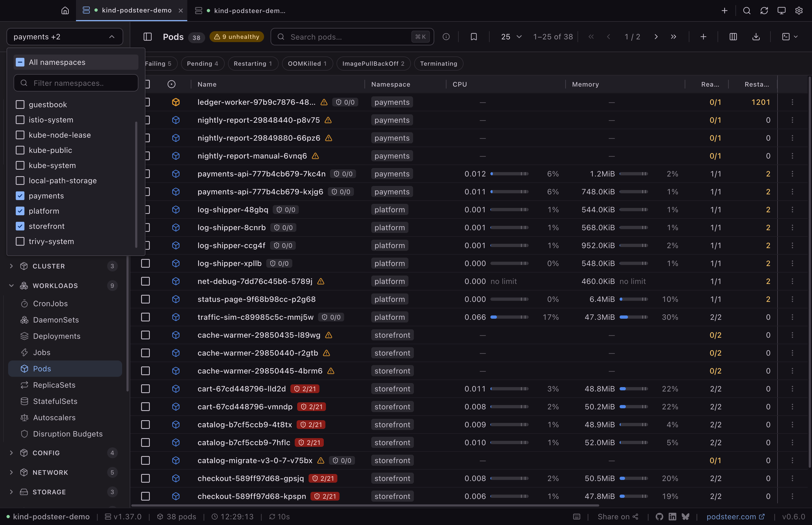Open the terminal panel dropdown at toolbar end

[x=790, y=37]
